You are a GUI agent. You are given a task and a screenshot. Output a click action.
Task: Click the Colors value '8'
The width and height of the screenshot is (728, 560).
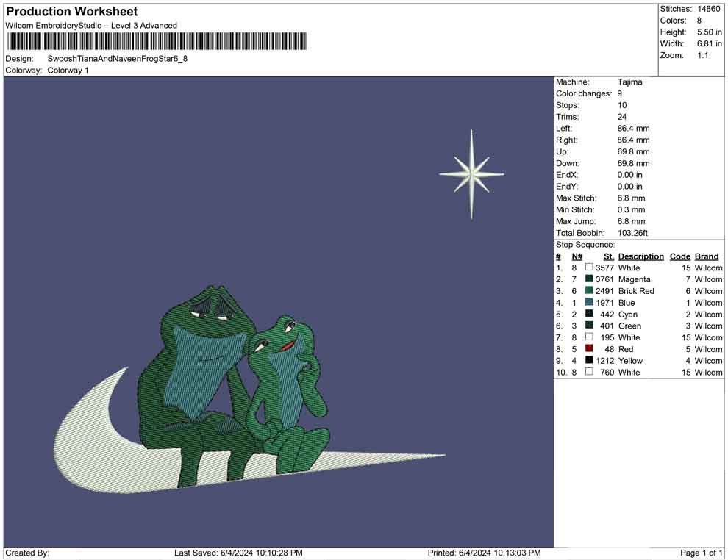coord(699,21)
